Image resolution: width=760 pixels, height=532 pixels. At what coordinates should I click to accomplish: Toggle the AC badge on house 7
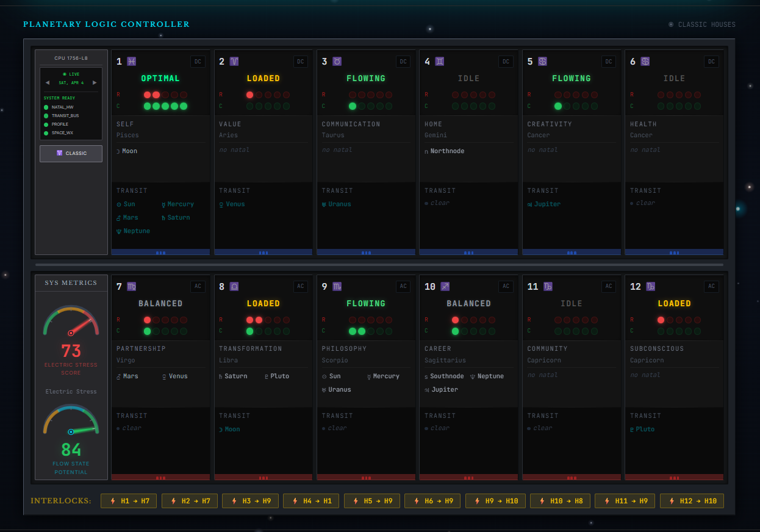coord(198,287)
